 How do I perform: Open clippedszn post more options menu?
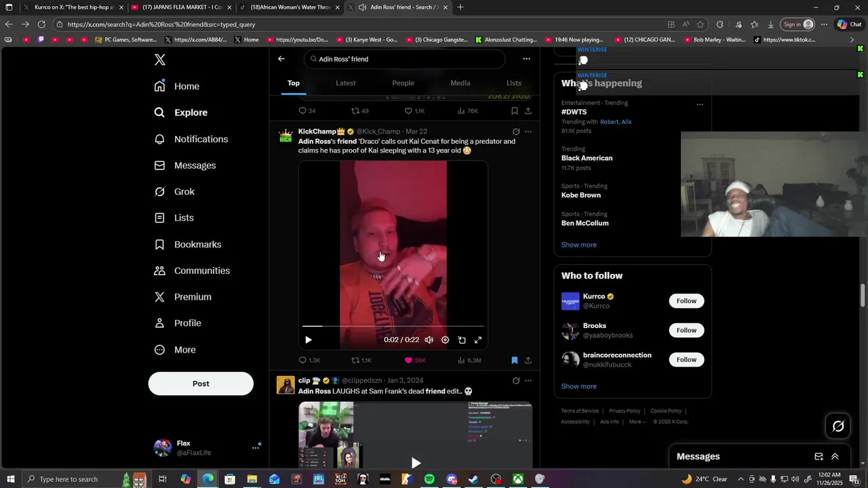coord(528,381)
